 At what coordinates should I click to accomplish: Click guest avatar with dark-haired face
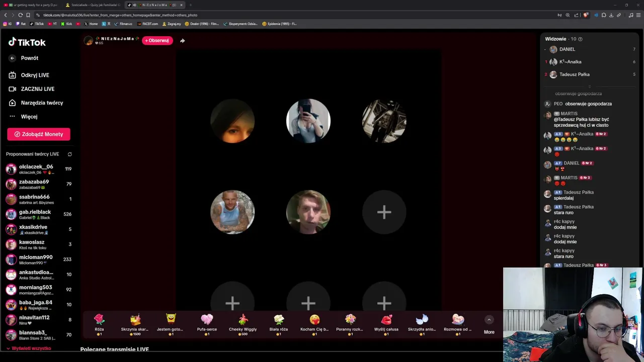click(232, 121)
